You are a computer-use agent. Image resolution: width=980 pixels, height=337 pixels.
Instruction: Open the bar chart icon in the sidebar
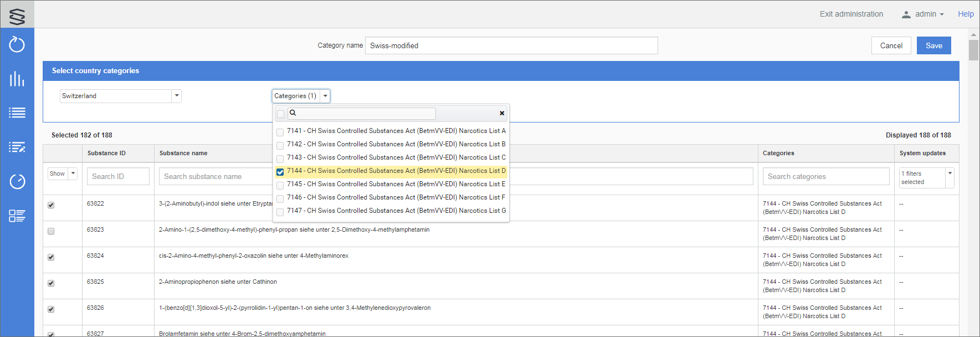click(x=17, y=79)
